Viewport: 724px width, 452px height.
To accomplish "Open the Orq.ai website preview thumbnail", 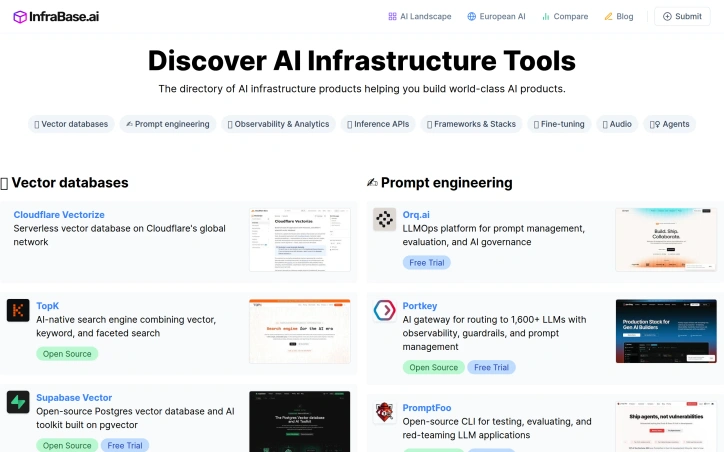I will coord(666,240).
